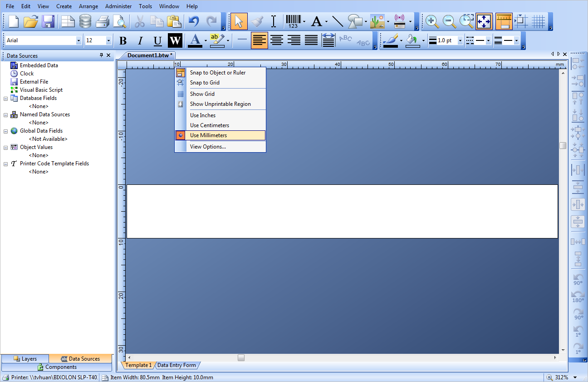Image resolution: width=588 pixels, height=382 pixels.
Task: Open Print Preview from the toolbar
Action: pyautogui.click(x=119, y=21)
